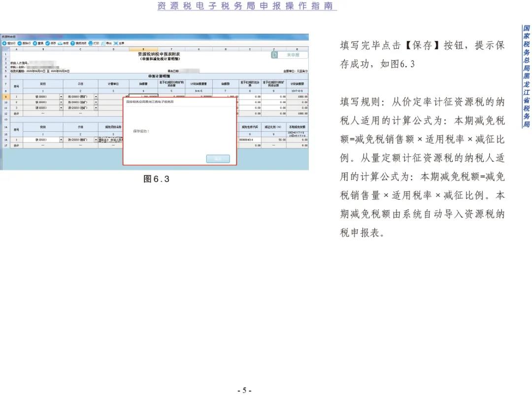Click the 保存 (save) toolbar icon
The height and width of the screenshot is (397, 532).
click(47, 43)
